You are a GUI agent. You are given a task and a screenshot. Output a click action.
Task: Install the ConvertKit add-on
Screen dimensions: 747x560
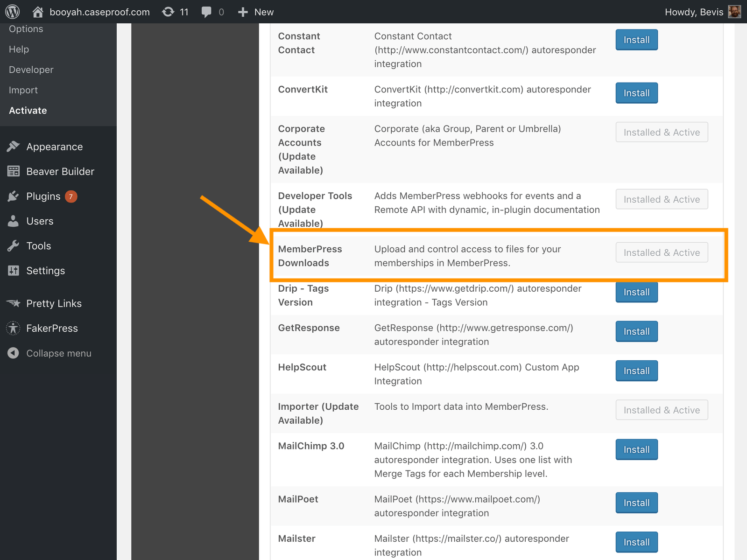636,93
